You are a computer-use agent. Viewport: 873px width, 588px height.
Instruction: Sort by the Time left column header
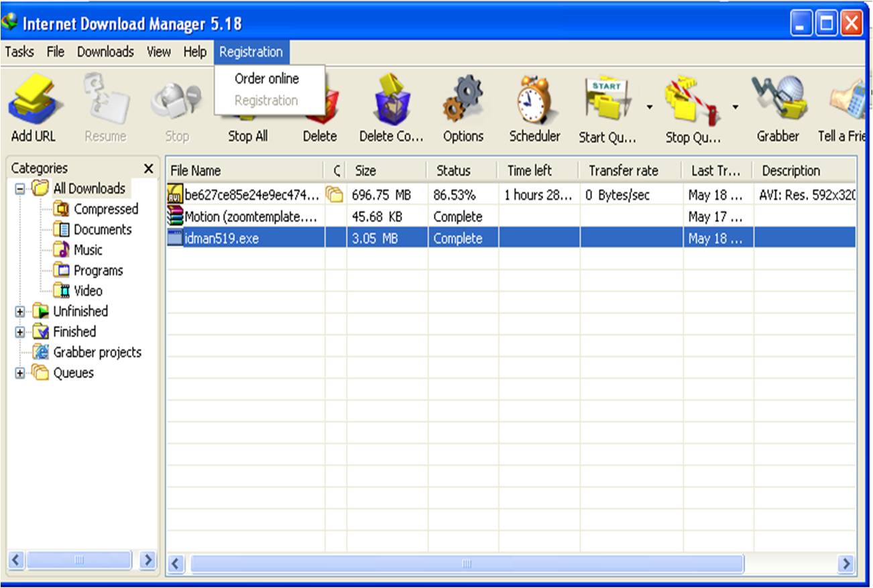click(539, 171)
